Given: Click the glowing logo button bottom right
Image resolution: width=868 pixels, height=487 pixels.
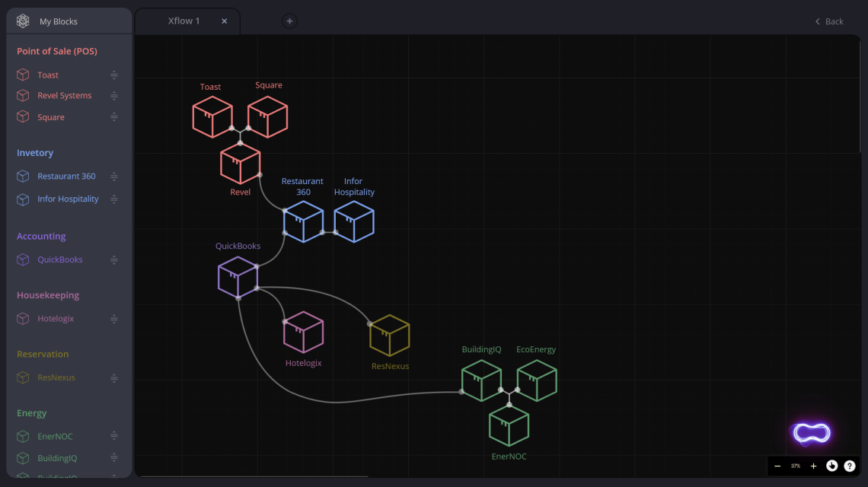Looking at the screenshot, I should (810, 433).
